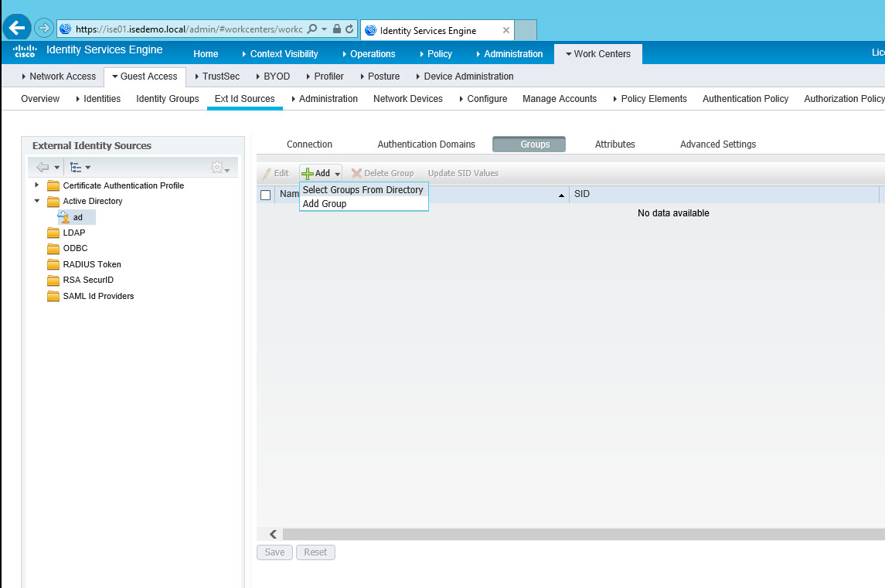Open dropdown next to back arrow in sources panel
Viewport: 885px width, 588px height.
(x=56, y=168)
